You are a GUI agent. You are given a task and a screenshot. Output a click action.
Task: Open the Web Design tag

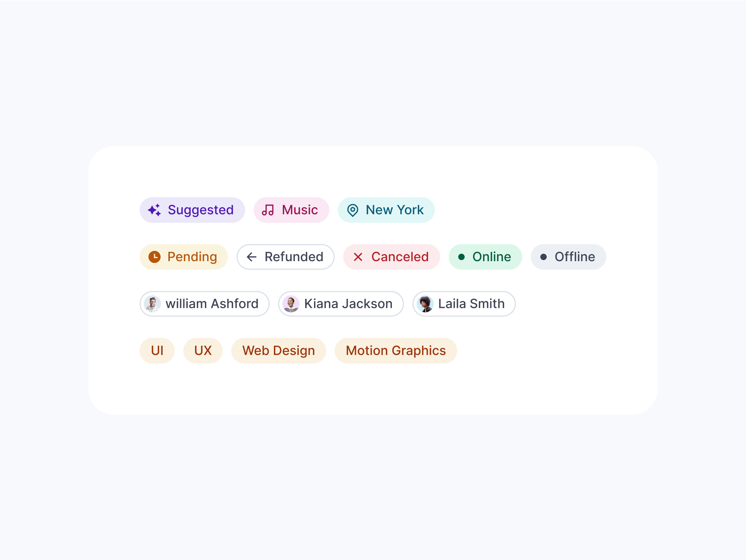click(279, 350)
